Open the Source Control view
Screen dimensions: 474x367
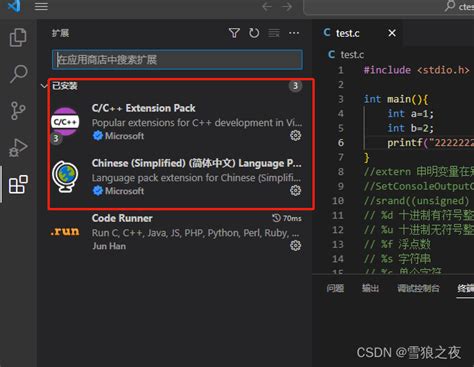pyautogui.click(x=18, y=110)
